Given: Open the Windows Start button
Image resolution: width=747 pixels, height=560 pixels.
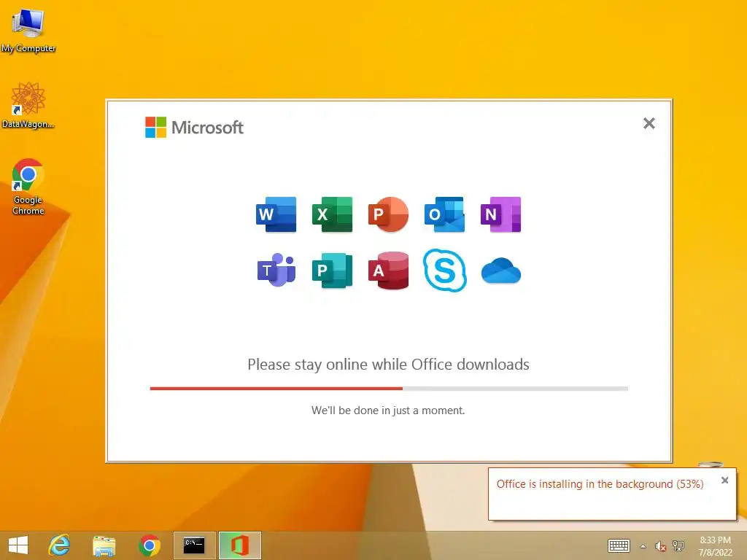Looking at the screenshot, I should point(18,545).
